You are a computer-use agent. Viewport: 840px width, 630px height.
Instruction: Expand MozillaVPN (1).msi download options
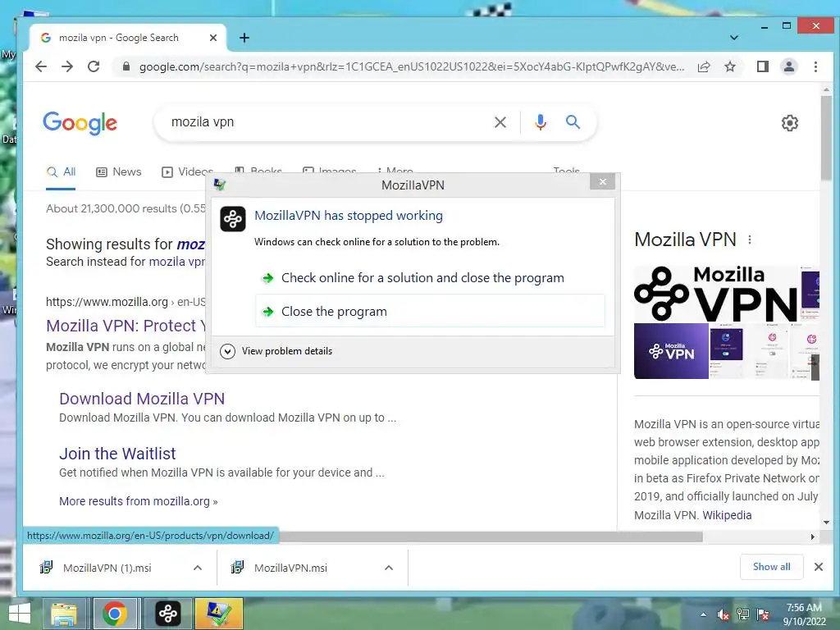[x=198, y=568]
